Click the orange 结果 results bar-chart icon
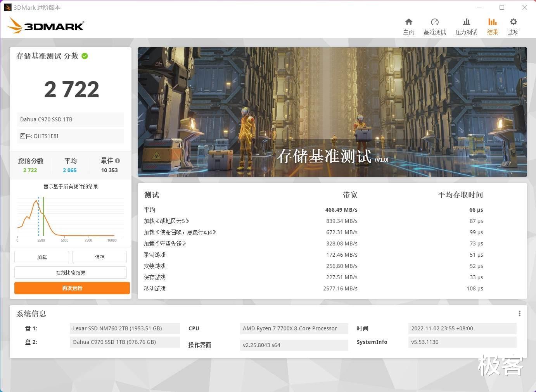Viewport: 536px width, 392px height. click(x=492, y=26)
